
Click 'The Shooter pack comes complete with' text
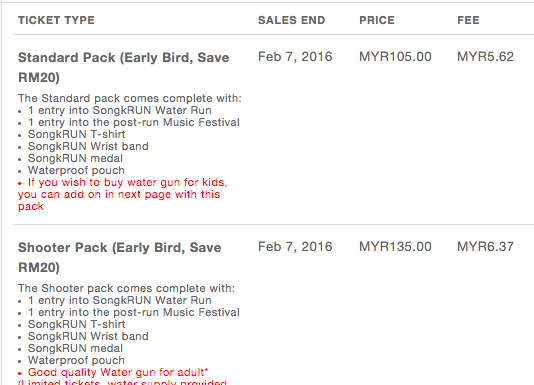[x=126, y=288]
